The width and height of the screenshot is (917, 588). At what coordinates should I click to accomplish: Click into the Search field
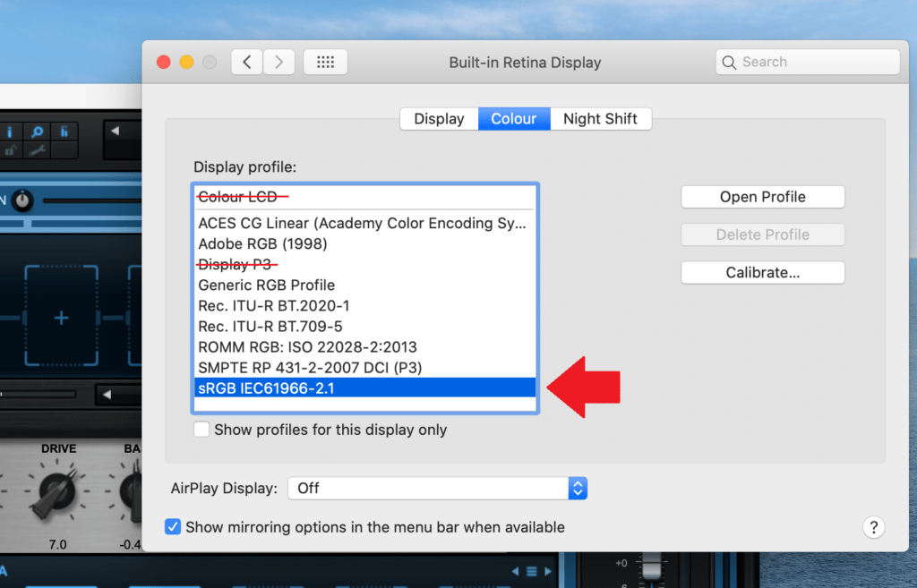pyautogui.click(x=808, y=62)
